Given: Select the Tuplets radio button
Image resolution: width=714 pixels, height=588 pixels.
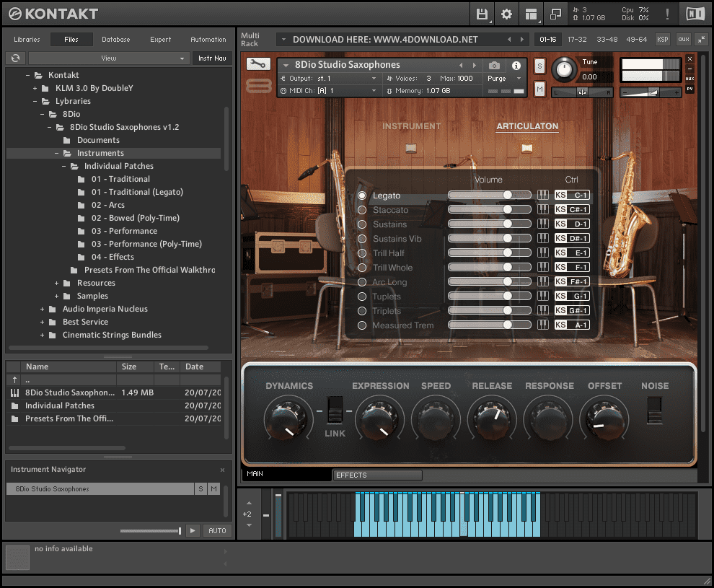Looking at the screenshot, I should [362, 297].
